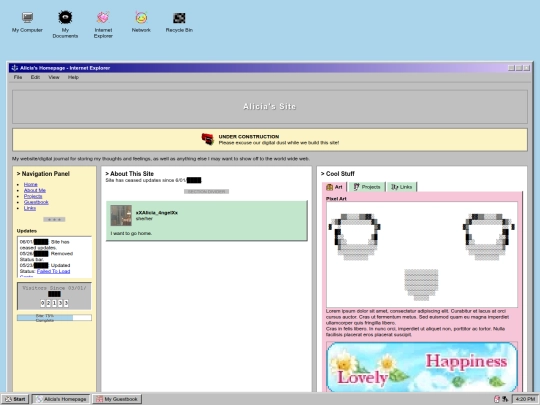The height and width of the screenshot is (405, 540).
Task: Click the pink tray icon beside the clock
Action: tap(497, 399)
